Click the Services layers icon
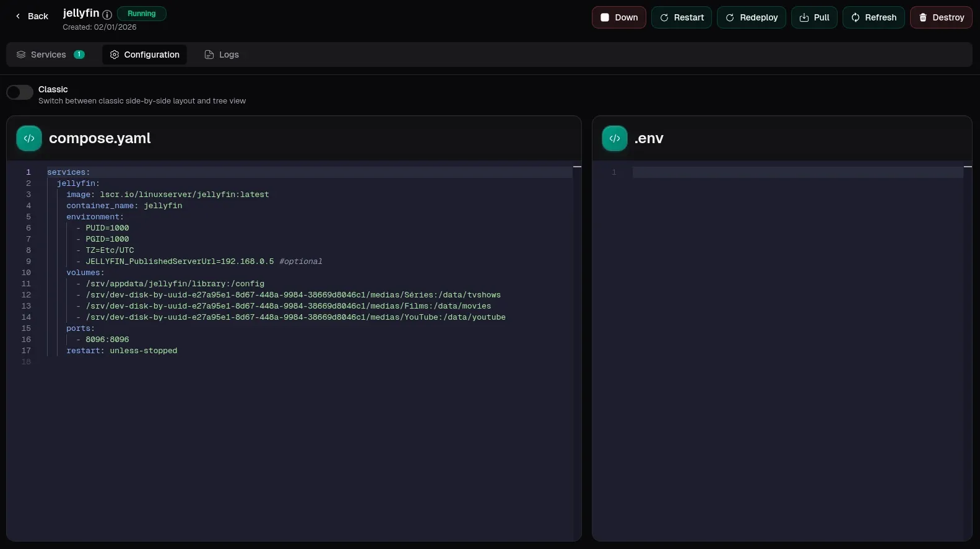 21,55
